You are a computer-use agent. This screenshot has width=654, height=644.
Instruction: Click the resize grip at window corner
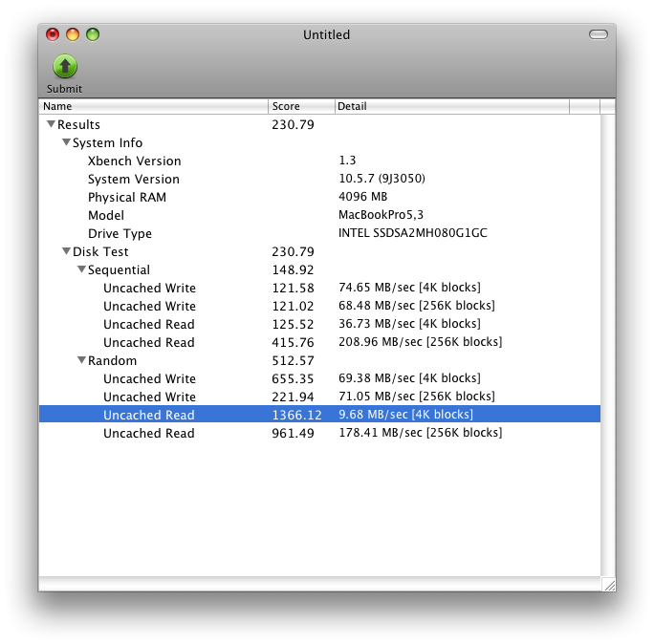tap(609, 585)
